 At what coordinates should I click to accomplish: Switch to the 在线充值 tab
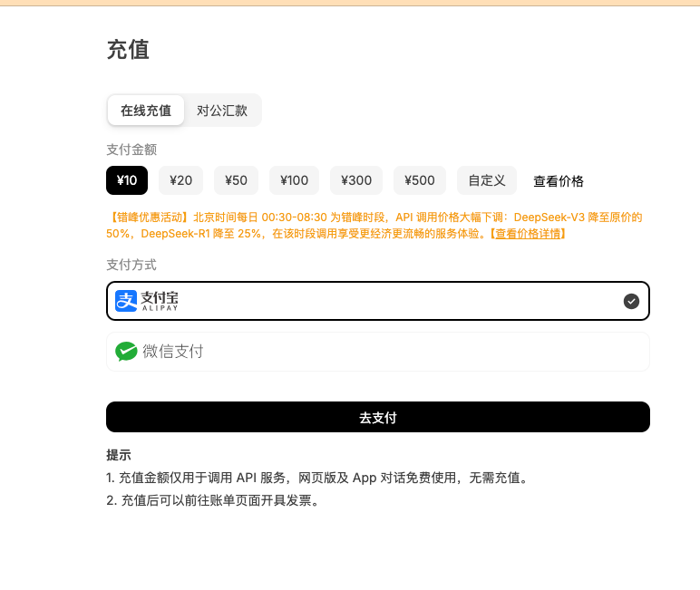point(146,111)
